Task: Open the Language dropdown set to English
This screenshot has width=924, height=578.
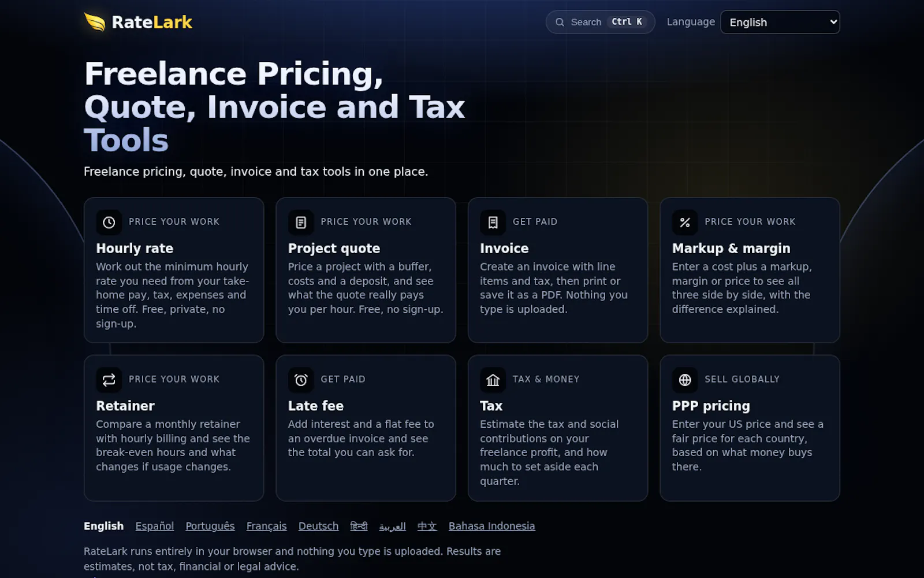Action: [780, 22]
